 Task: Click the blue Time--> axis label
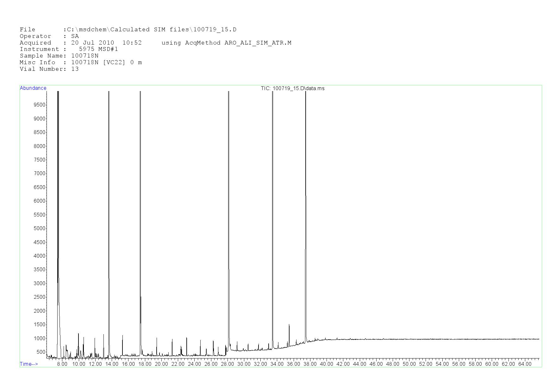pyautogui.click(x=29, y=364)
